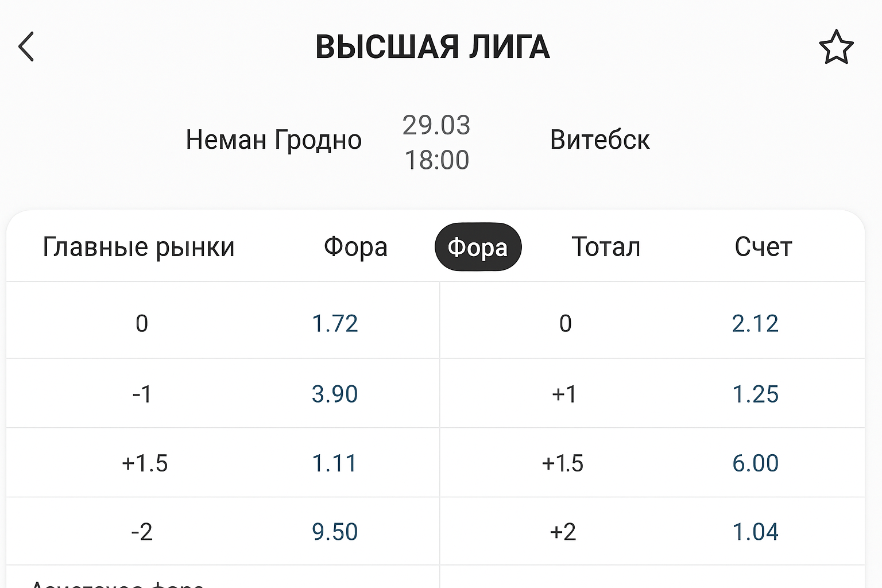
Task: Tap the 1.25 odds for +1
Action: coord(755,394)
